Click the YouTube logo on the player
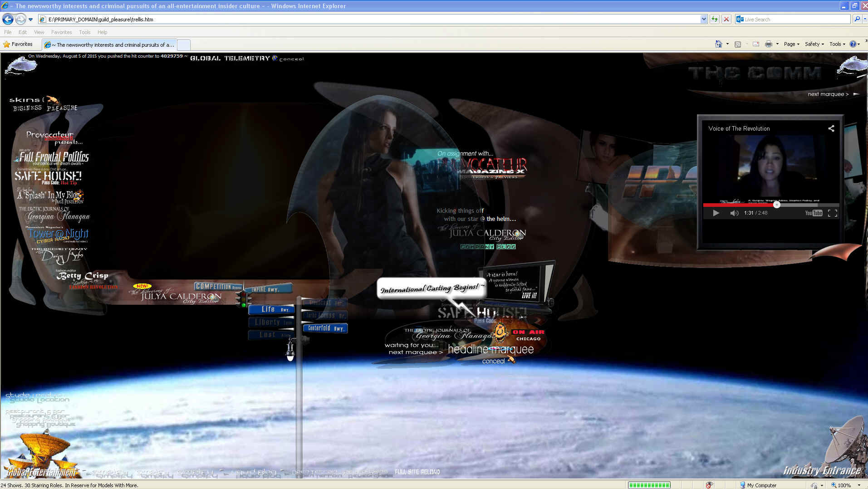 click(814, 213)
